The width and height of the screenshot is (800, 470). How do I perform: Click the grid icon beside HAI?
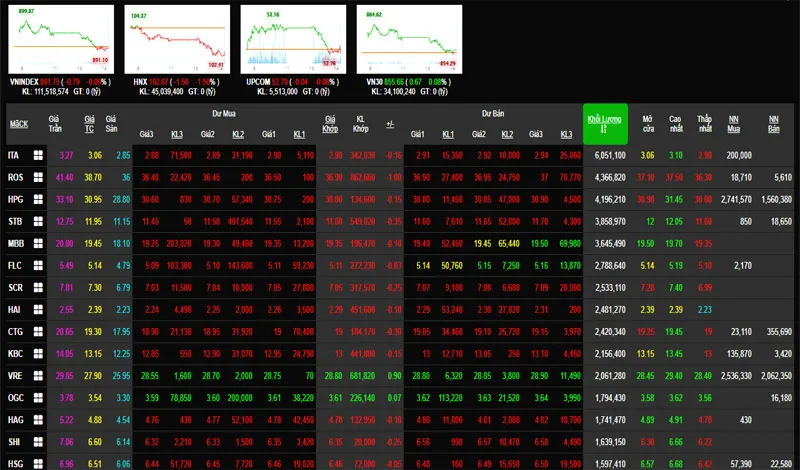(x=38, y=310)
